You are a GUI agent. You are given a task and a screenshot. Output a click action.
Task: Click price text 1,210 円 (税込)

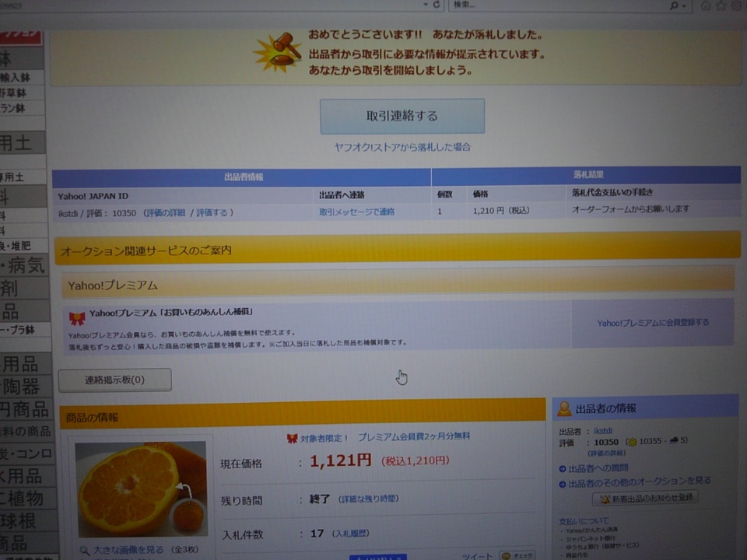click(501, 211)
